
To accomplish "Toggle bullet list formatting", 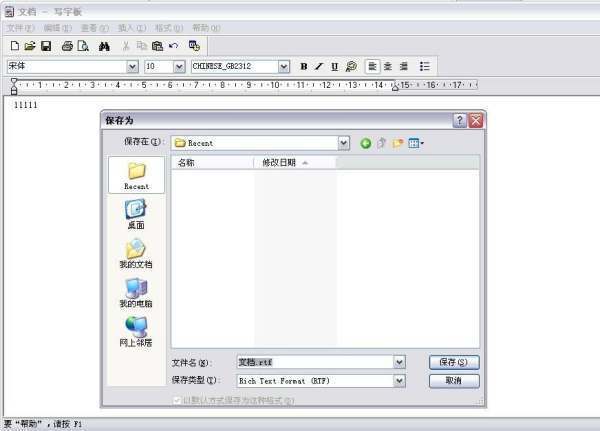I will pyautogui.click(x=424, y=67).
